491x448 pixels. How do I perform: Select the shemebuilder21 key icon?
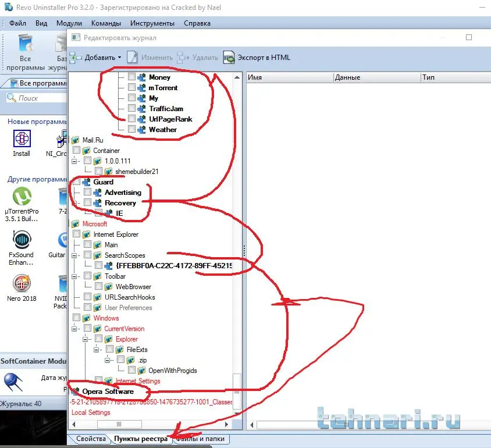(x=108, y=172)
